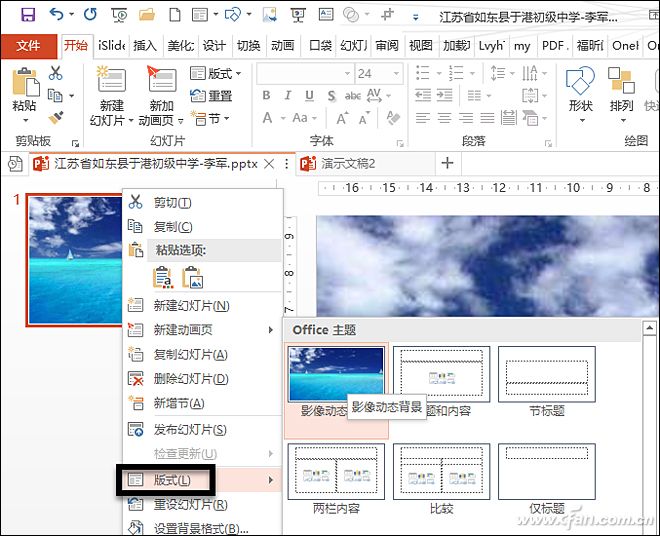This screenshot has width=660, height=536.
Task: Switch to the 设计 design tab
Action: (214, 45)
